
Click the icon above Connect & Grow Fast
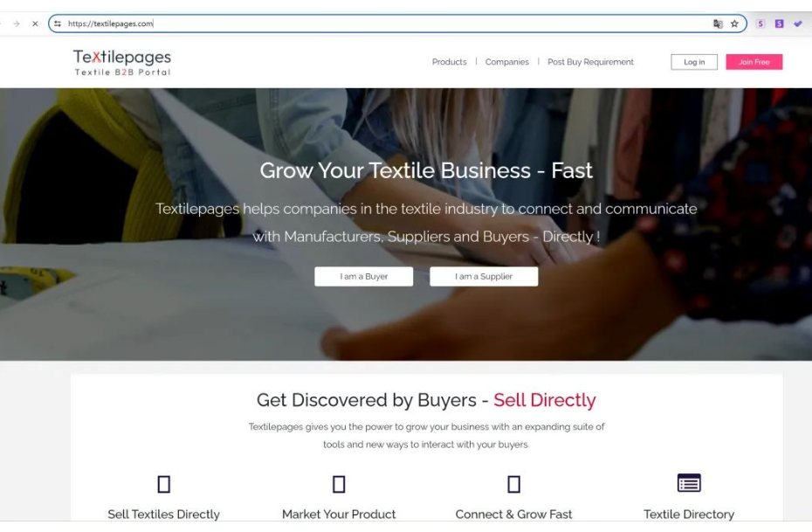click(513, 484)
